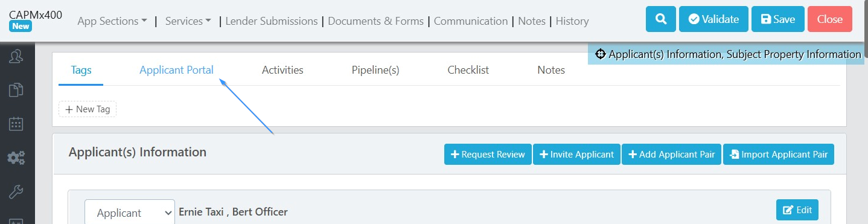Switch to the Applicant Portal tab
868x224 pixels.
click(x=176, y=70)
